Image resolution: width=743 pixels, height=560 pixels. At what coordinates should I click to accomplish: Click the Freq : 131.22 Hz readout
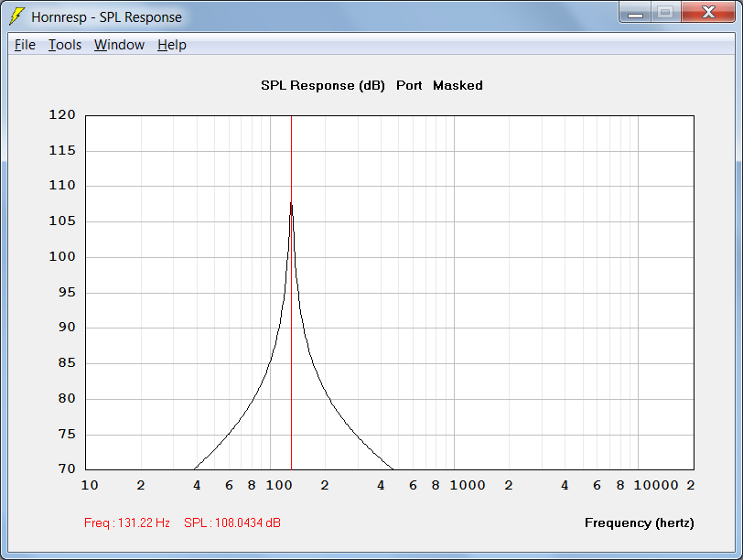(x=127, y=522)
